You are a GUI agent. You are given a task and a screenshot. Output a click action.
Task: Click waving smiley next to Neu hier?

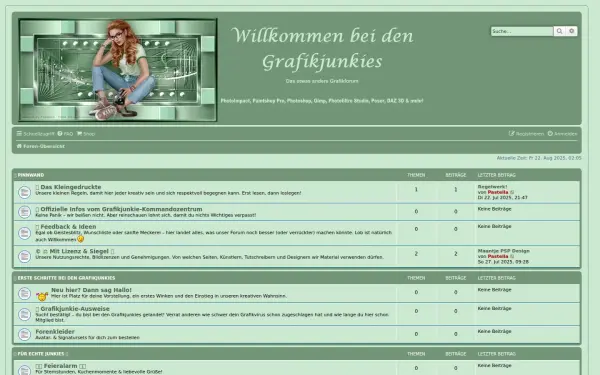point(42,297)
